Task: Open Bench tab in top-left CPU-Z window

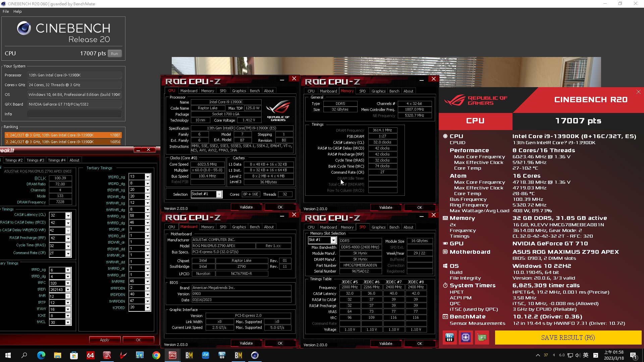Action: click(x=255, y=91)
